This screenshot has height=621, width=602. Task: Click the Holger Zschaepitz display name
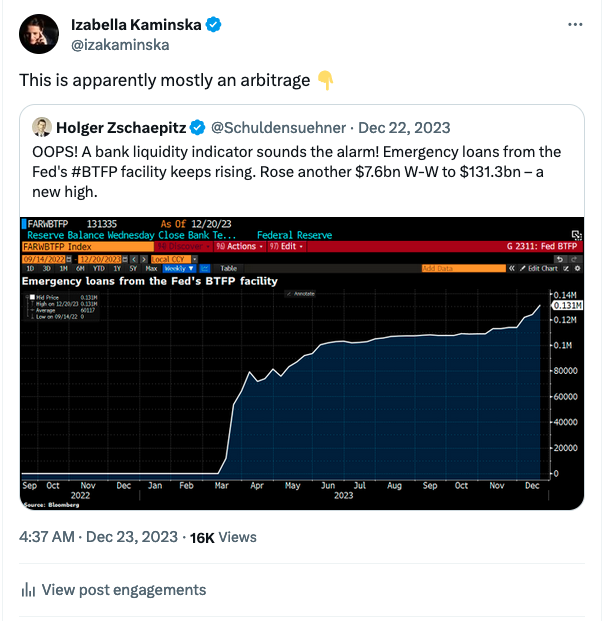pos(121,128)
